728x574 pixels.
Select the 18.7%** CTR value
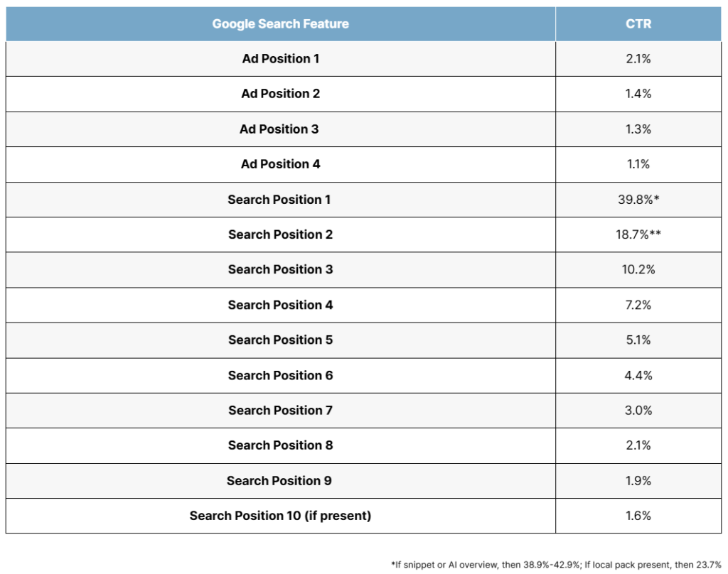pos(638,234)
